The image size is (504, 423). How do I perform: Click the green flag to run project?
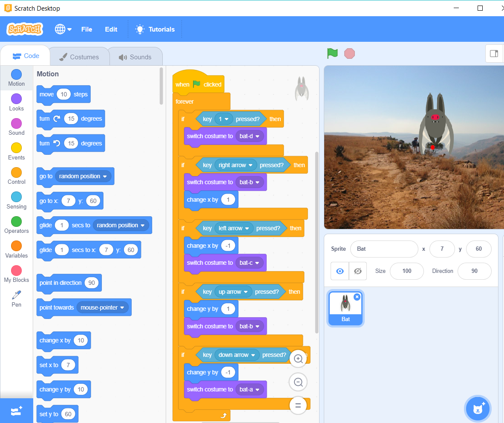(332, 53)
